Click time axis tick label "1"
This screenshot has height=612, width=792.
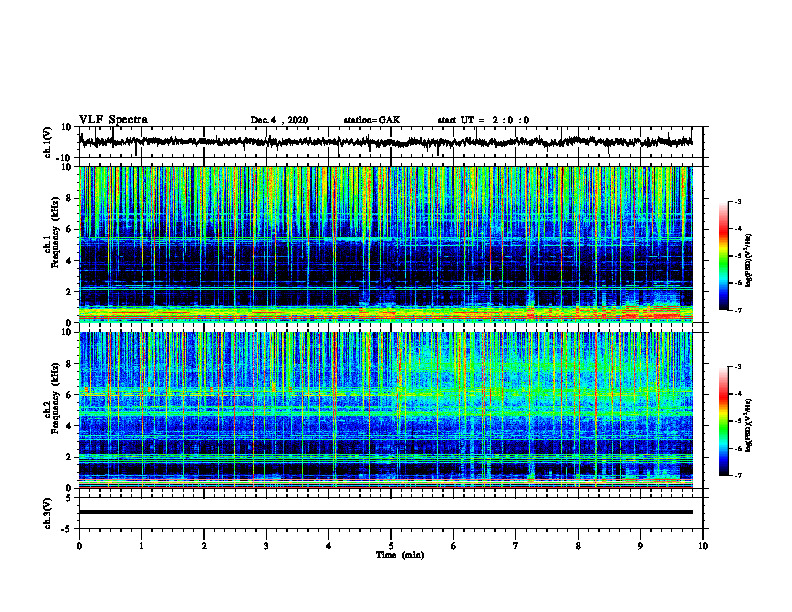pyautogui.click(x=142, y=546)
